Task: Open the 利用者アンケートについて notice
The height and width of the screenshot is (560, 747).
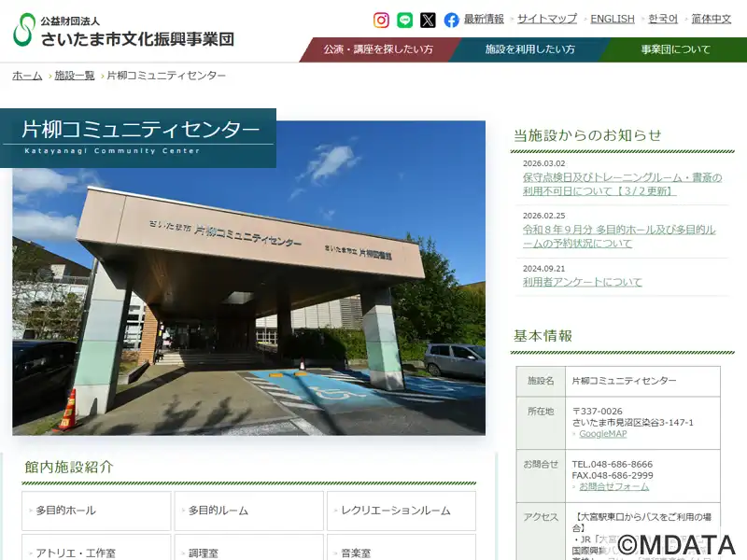Action: click(x=583, y=282)
